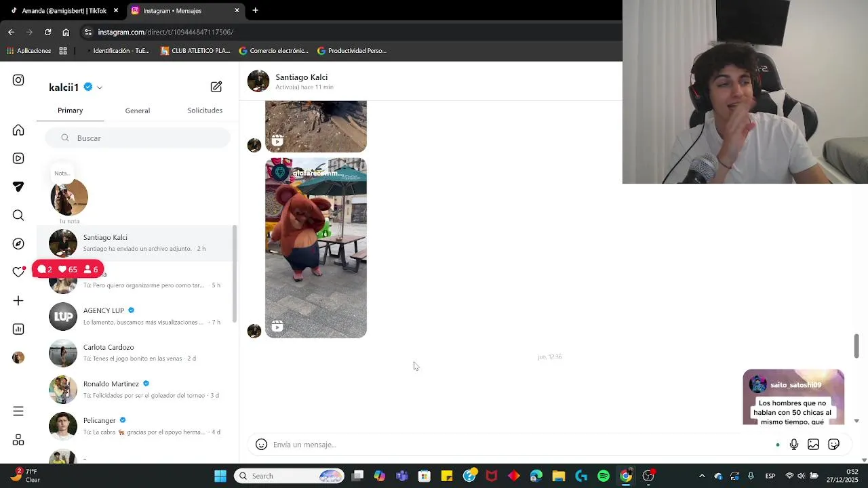Open the sticker/GIF picker icon

[834, 445]
